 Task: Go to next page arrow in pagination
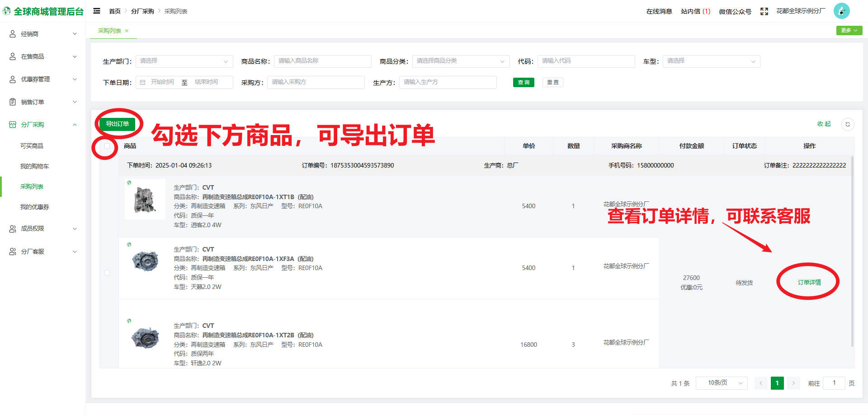(793, 383)
